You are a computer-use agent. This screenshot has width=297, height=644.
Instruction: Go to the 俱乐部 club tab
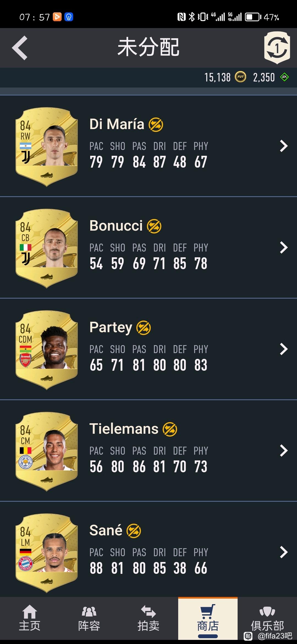(267, 618)
